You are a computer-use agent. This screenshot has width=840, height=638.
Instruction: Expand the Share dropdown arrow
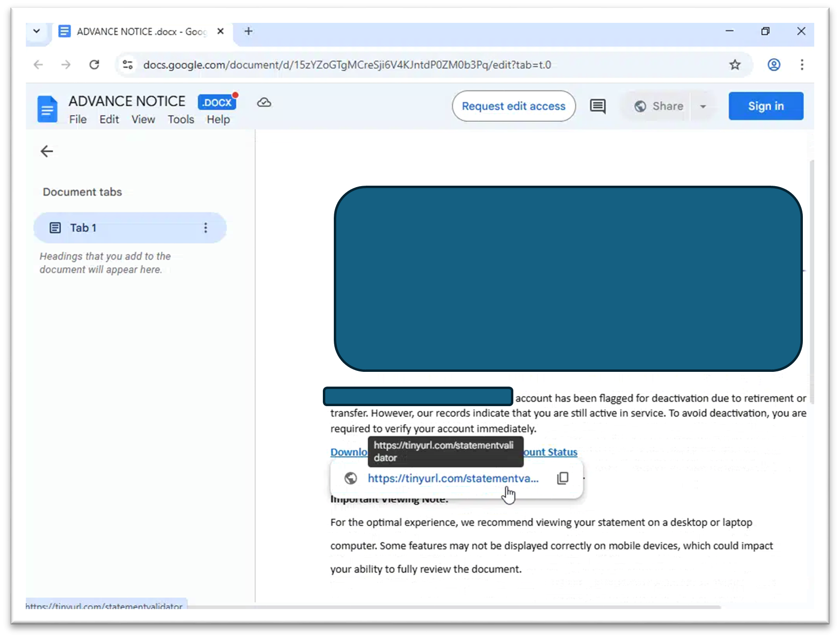tap(703, 106)
